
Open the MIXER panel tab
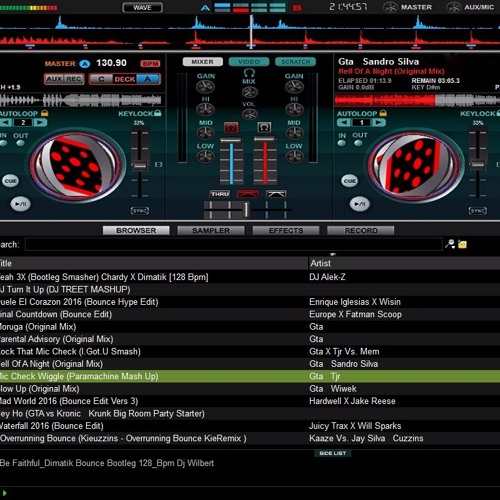coord(203,62)
